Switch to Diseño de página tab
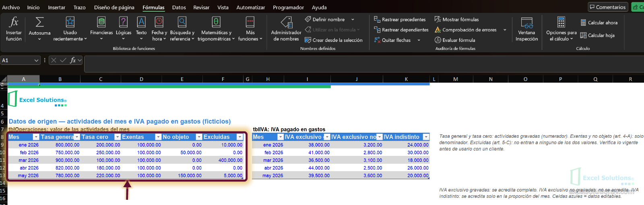Viewport: 644px width, 205px height. [114, 7]
